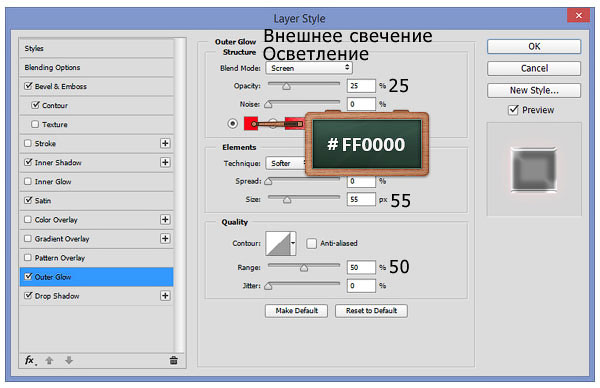Image resolution: width=600 pixels, height=388 pixels.
Task: Select the Inner Glow effect row
Action: (x=96, y=181)
